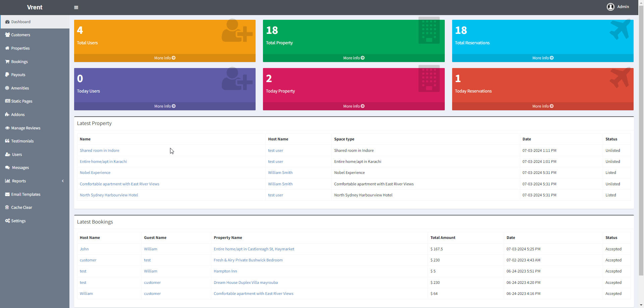The image size is (644, 308).
Task: Go to Email Templates in the sidebar
Action: (26, 194)
